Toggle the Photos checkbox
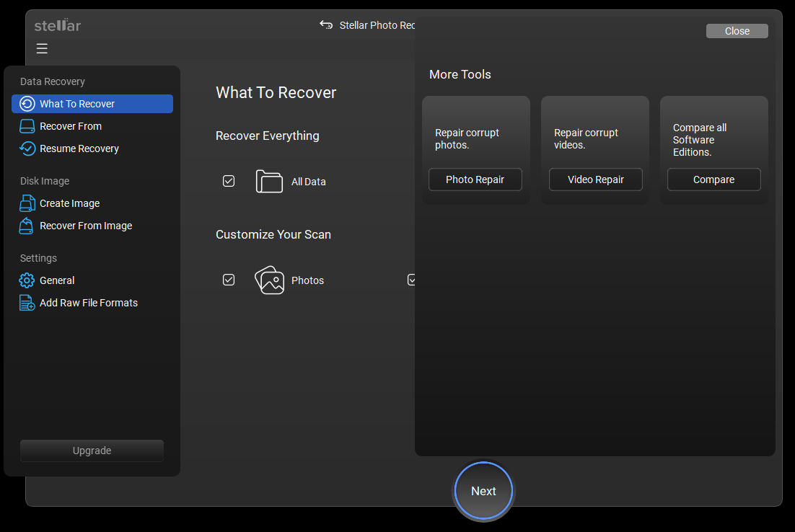This screenshot has height=532, width=795. pos(229,280)
